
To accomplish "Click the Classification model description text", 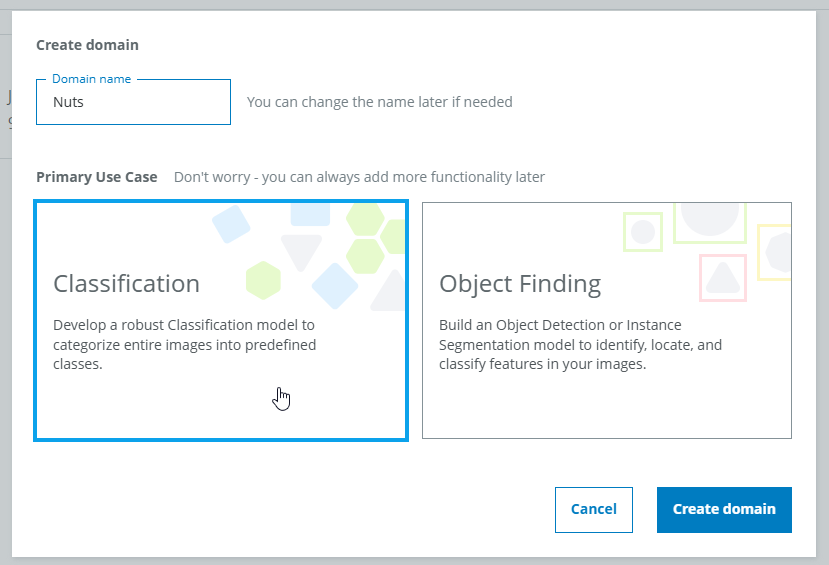I will [185, 345].
